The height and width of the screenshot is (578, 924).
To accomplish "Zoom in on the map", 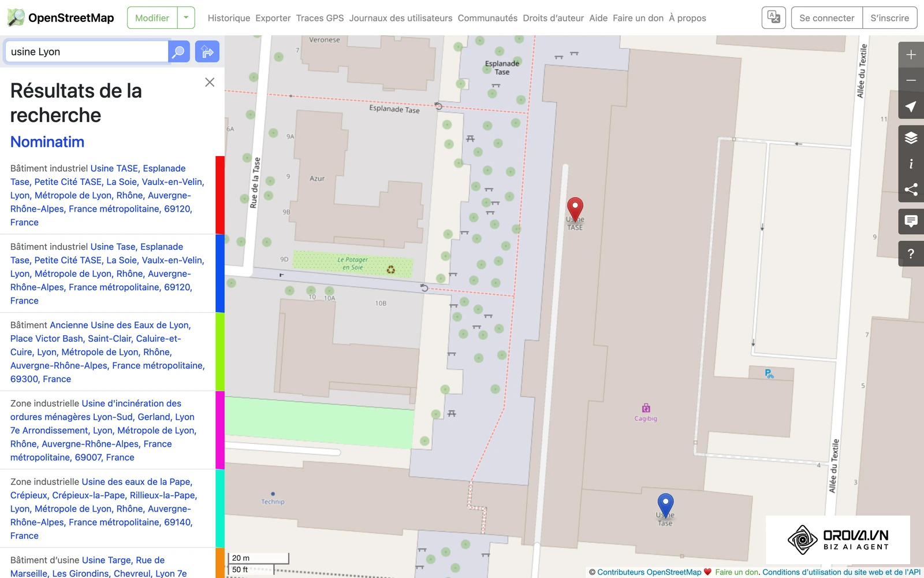I will tap(911, 55).
